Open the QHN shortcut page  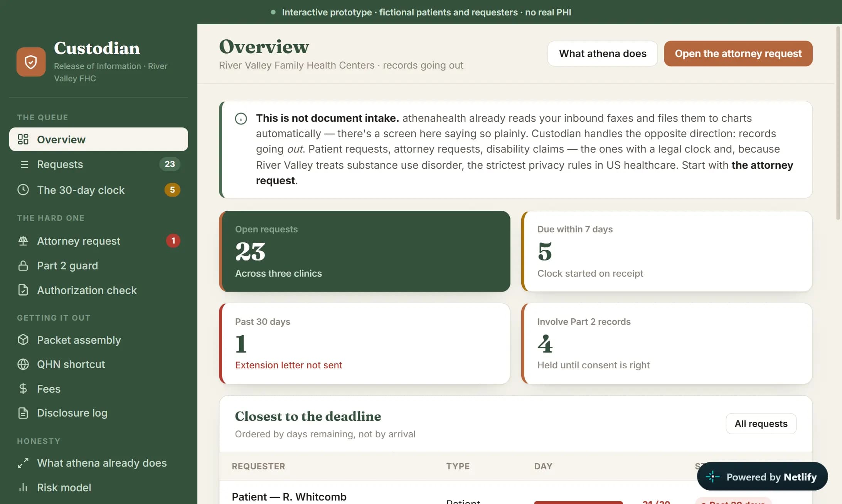(99, 364)
